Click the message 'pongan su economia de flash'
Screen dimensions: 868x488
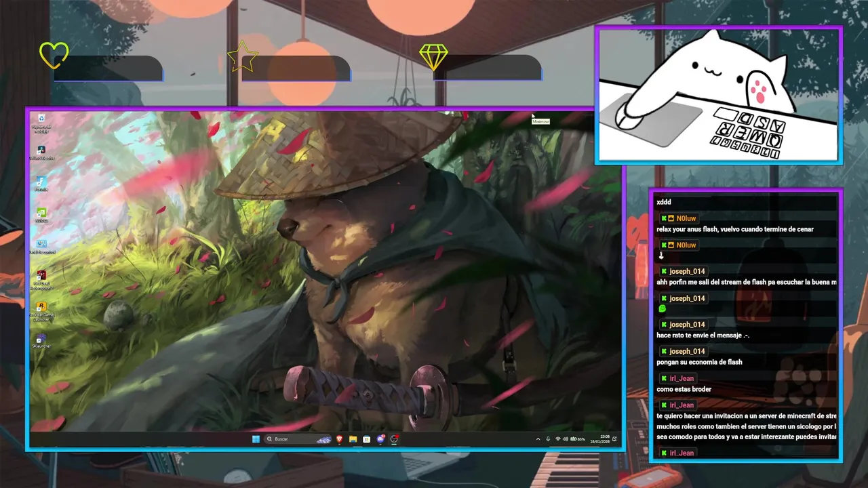[x=699, y=362]
